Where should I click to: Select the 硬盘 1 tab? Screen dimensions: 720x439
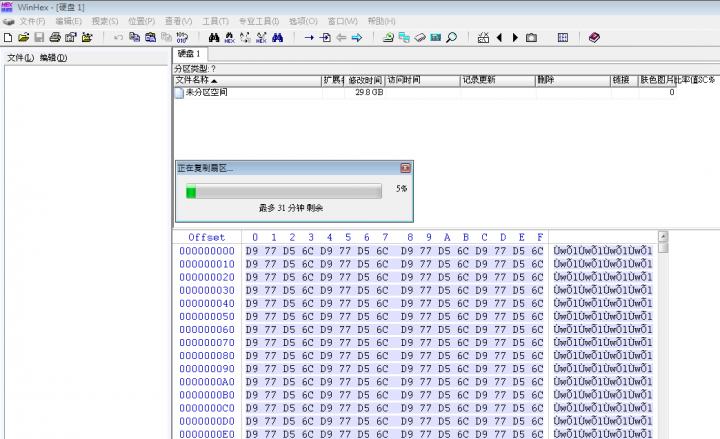click(x=190, y=54)
